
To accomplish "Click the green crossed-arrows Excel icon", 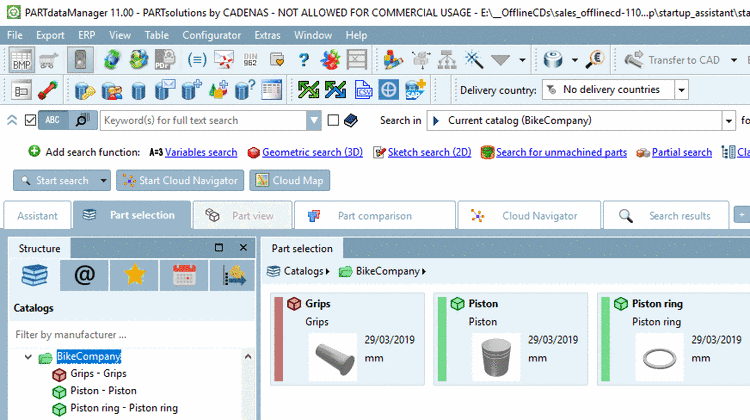I will [x=309, y=89].
